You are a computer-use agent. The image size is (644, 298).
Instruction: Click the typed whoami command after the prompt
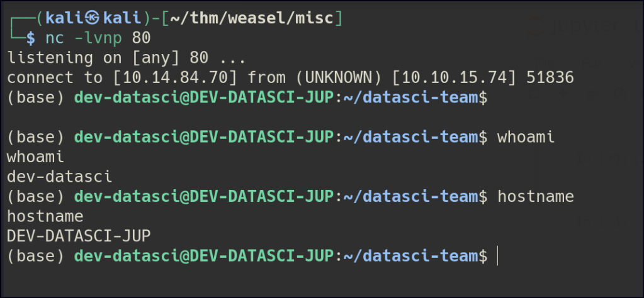(x=526, y=137)
